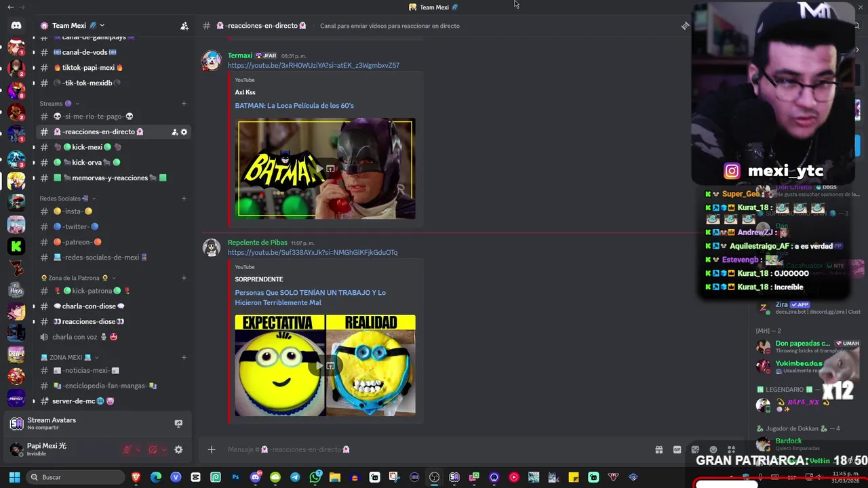Add channel to Redes Sociales category
The image size is (868, 488).
184,199
